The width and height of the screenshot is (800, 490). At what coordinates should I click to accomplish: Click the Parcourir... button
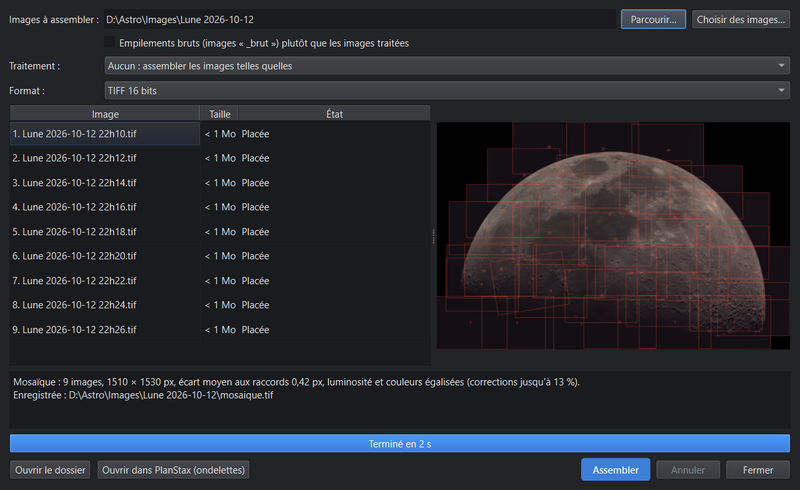pyautogui.click(x=653, y=19)
